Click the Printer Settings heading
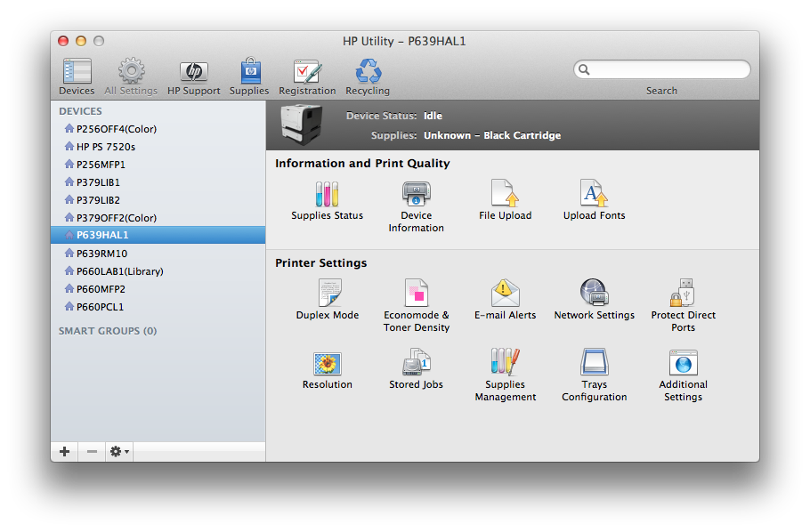 coord(320,263)
